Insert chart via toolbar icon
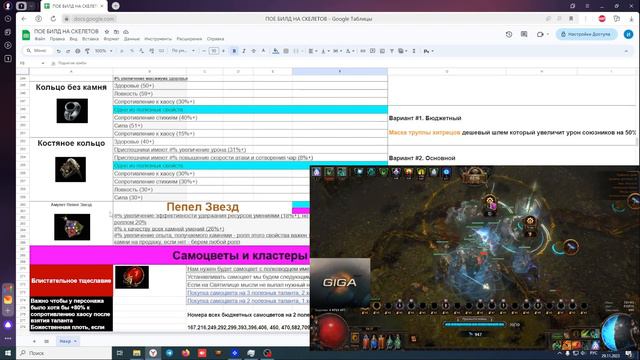This screenshot has width=640, height=360. [x=382, y=51]
